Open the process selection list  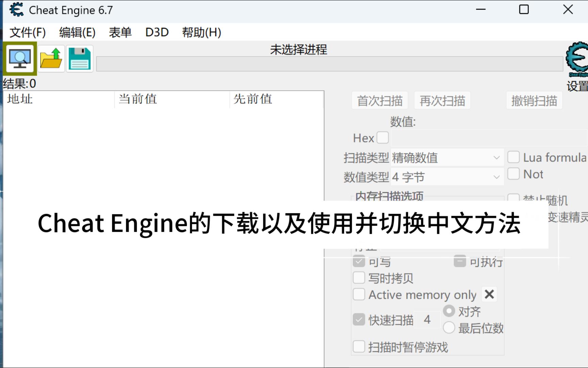(x=20, y=58)
